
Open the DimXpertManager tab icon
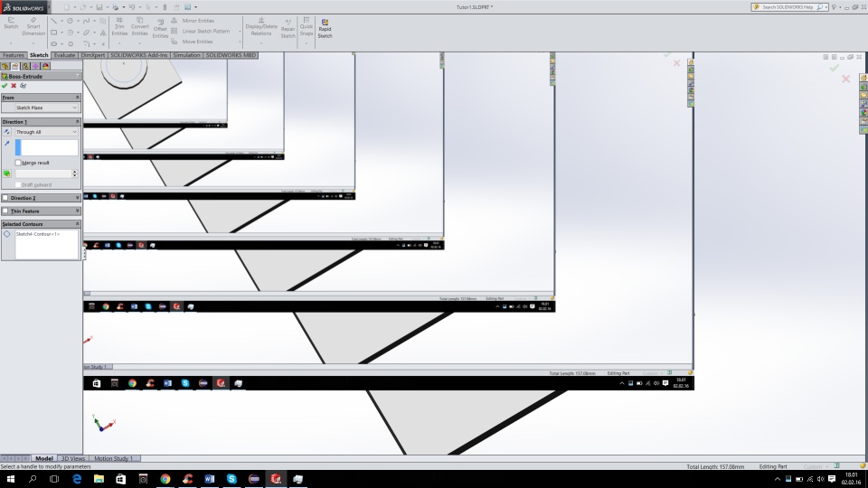pos(35,66)
